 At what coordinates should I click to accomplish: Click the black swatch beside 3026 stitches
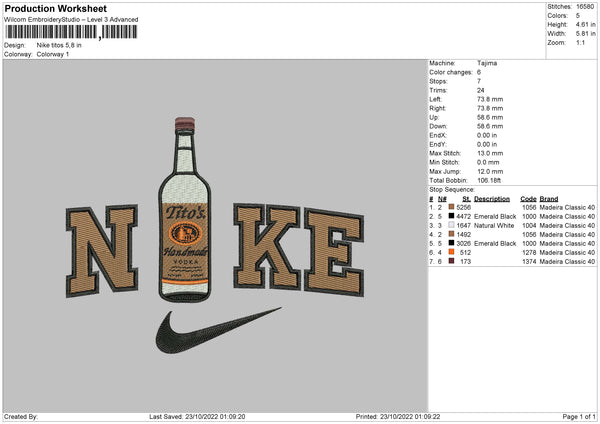(451, 243)
